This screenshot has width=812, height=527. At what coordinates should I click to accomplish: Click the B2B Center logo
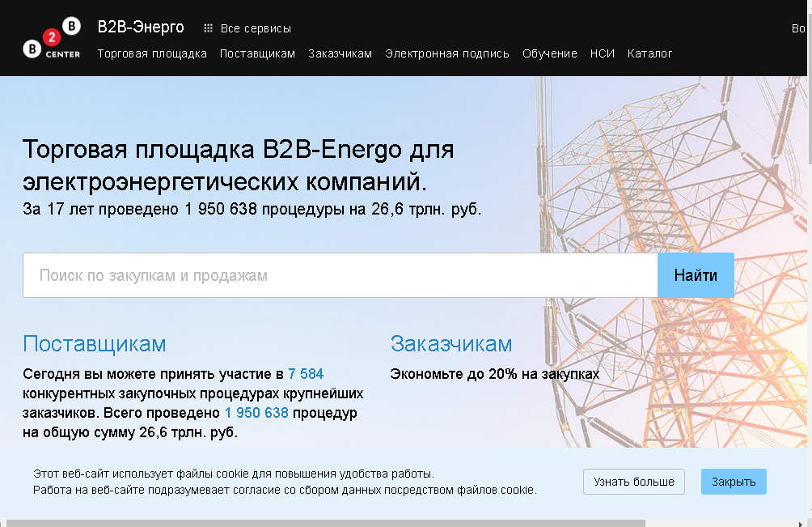pyautogui.click(x=52, y=37)
